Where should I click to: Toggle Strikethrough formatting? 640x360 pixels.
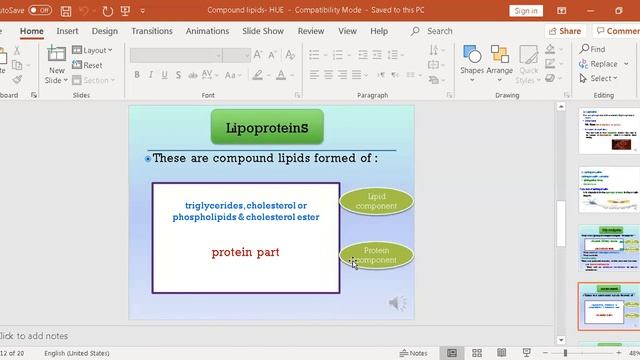click(192, 75)
